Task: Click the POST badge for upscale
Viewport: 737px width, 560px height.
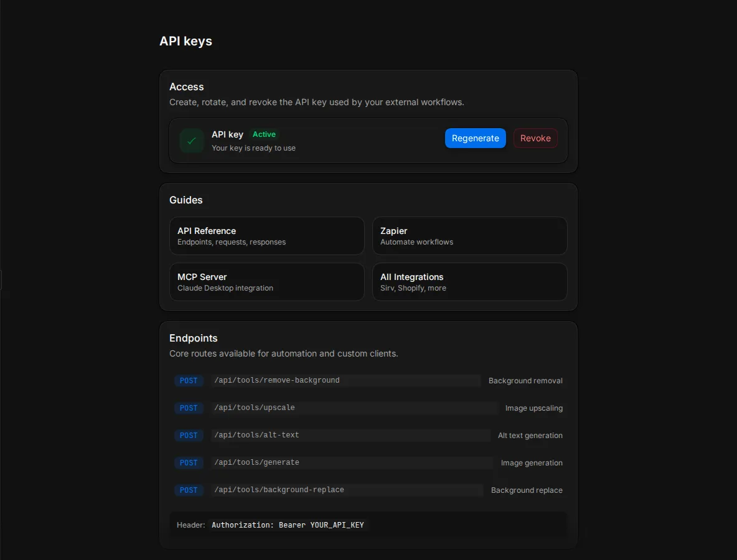Action: pos(189,408)
